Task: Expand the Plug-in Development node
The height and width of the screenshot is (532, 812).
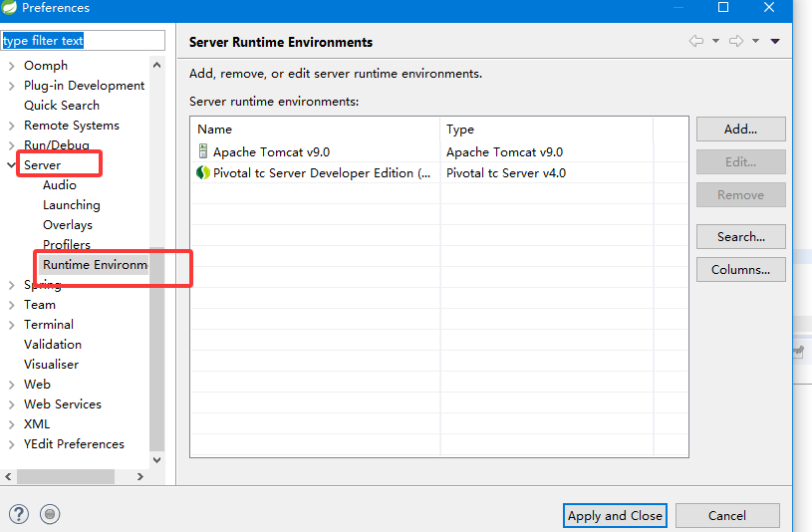Action: click(x=11, y=86)
